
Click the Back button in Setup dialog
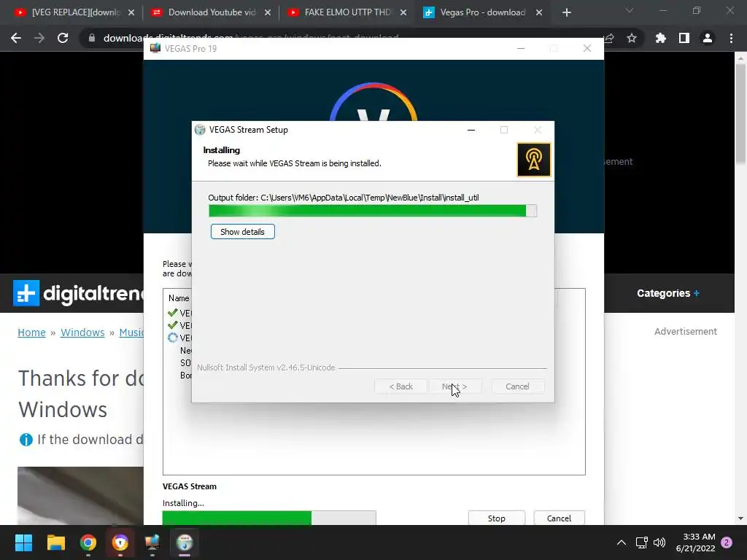pos(400,386)
